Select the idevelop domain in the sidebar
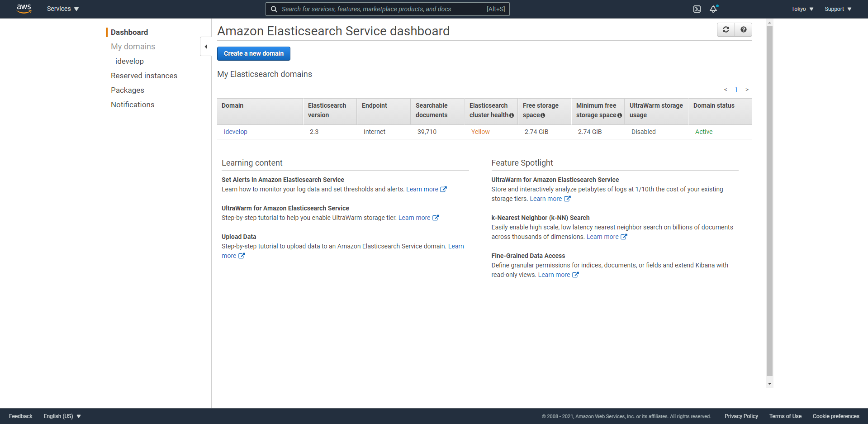Screen dimensions: 868x424 tap(129, 61)
